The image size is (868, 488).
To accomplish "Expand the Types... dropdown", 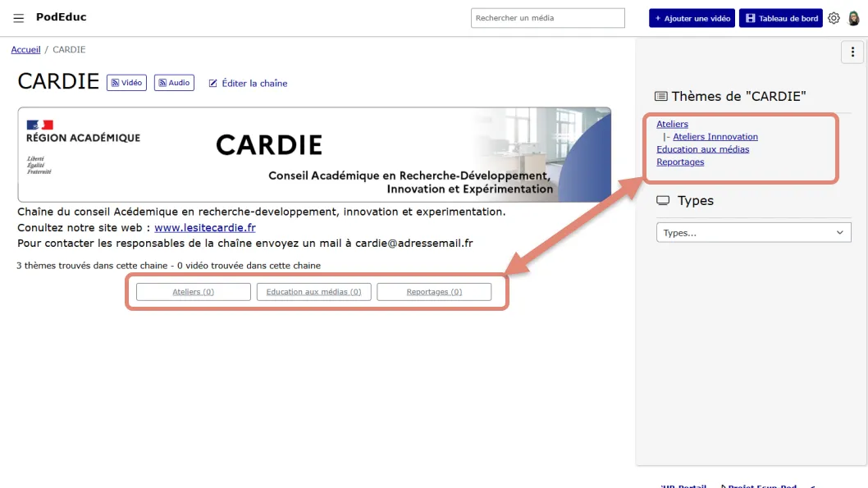I will (x=753, y=233).
